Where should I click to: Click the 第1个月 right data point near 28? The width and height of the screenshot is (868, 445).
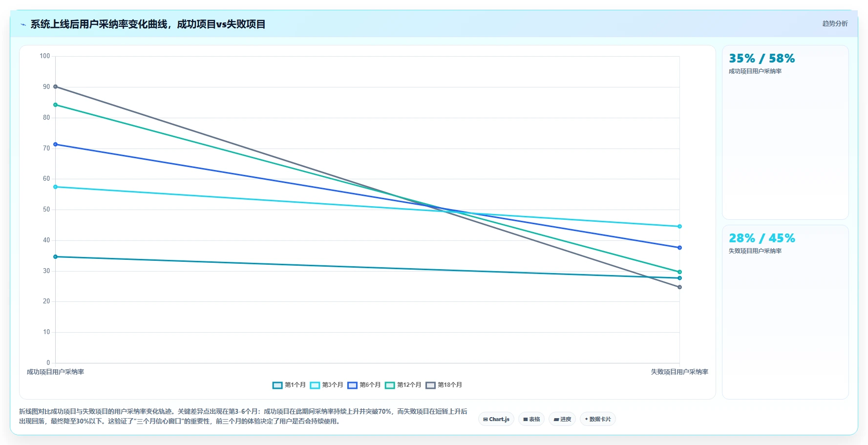679,278
